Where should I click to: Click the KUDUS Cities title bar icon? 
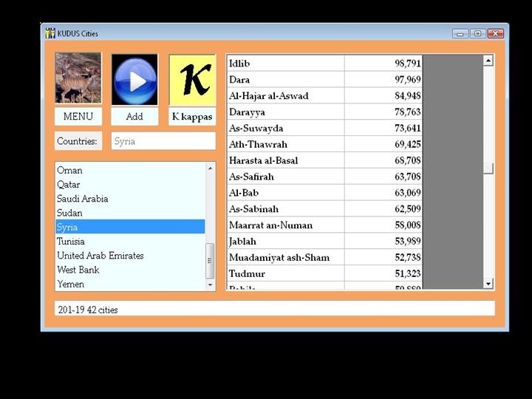50,33
